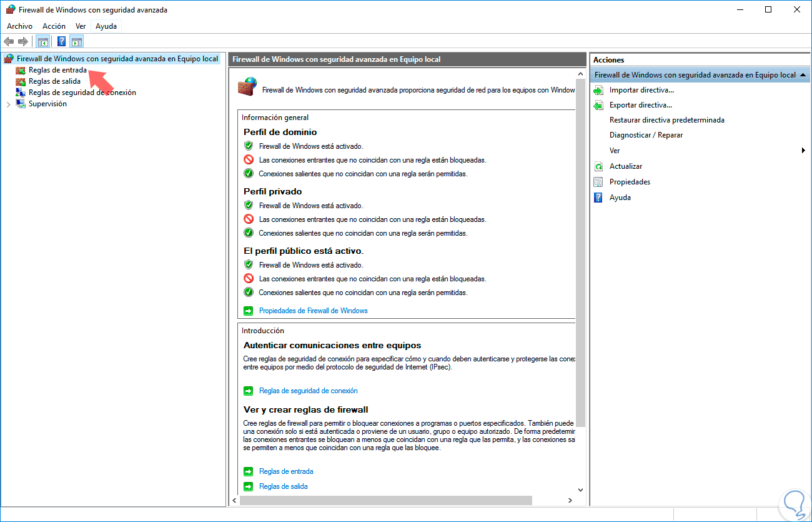This screenshot has width=812, height=522.
Task: Click the Reglas de seguridad de conexión tree icon
Action: [x=21, y=93]
